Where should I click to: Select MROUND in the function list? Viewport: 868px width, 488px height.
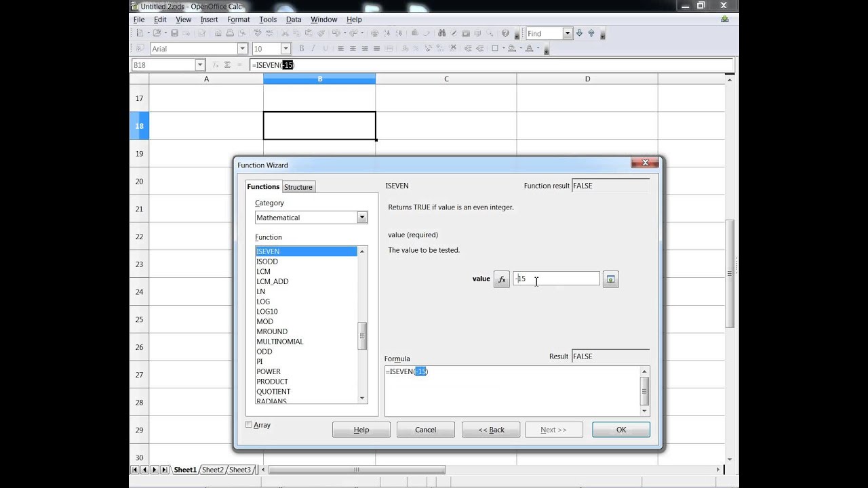click(306, 331)
